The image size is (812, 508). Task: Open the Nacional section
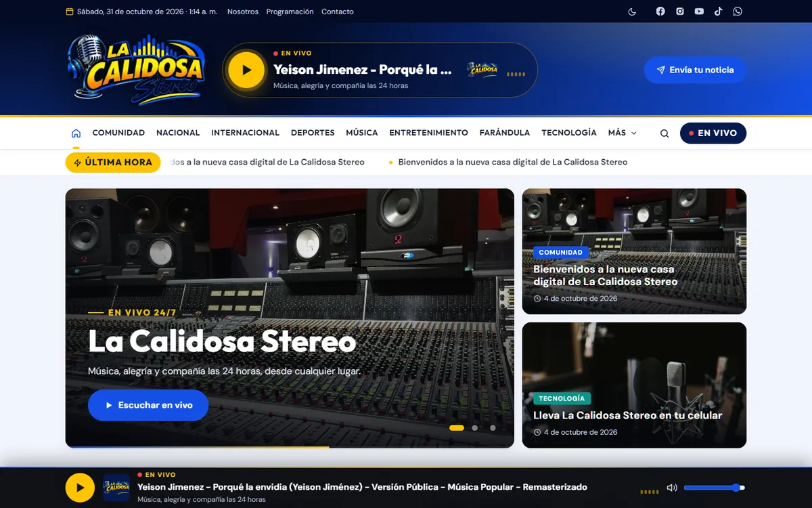pyautogui.click(x=178, y=133)
